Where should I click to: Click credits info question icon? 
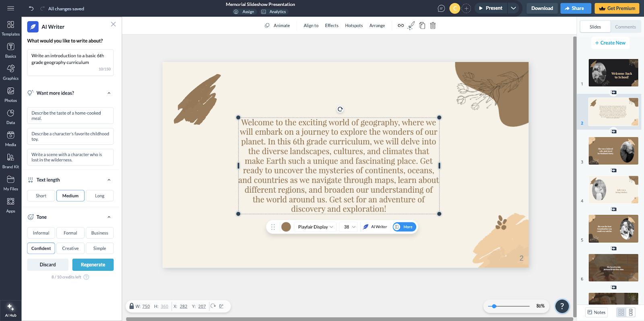click(x=86, y=277)
